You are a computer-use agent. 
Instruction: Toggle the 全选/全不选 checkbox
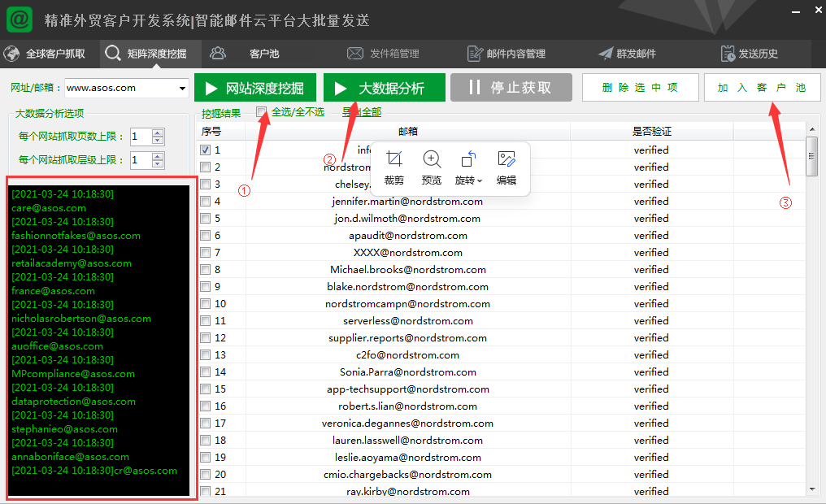[261, 111]
